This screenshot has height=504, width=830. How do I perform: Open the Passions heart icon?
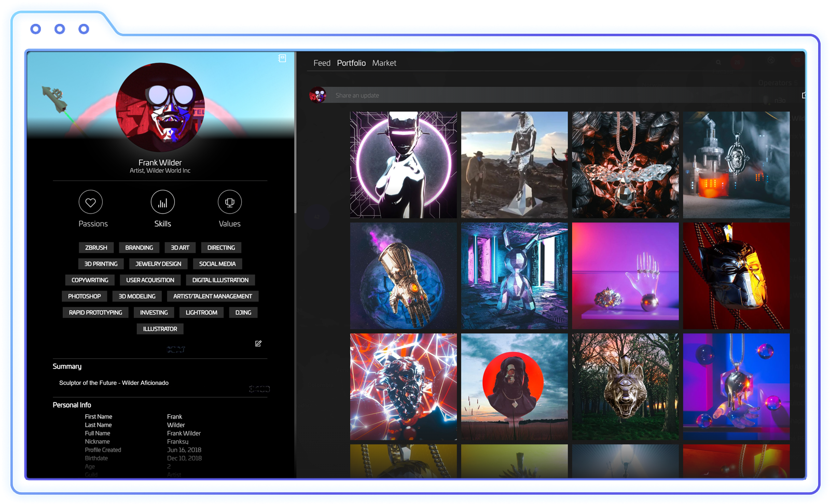pos(91,202)
